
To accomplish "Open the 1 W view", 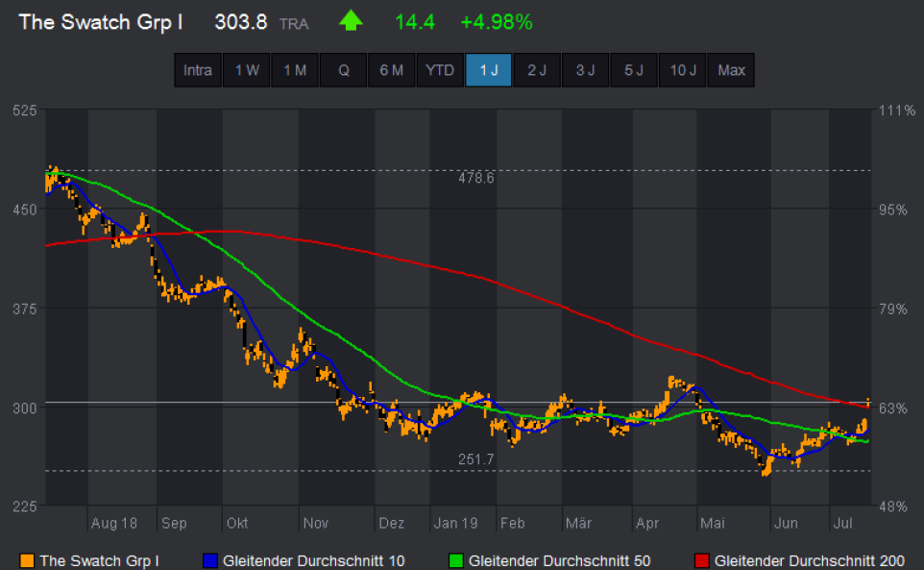I will pos(246,69).
